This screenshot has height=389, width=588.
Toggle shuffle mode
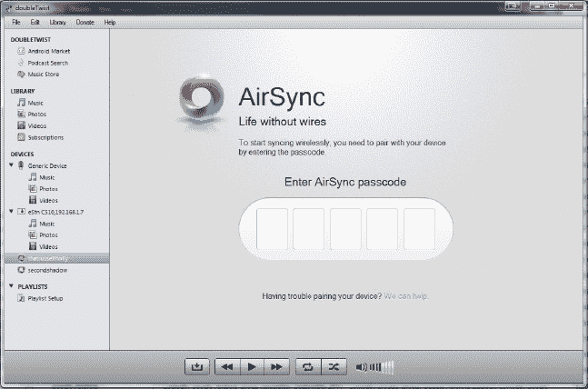click(x=334, y=366)
